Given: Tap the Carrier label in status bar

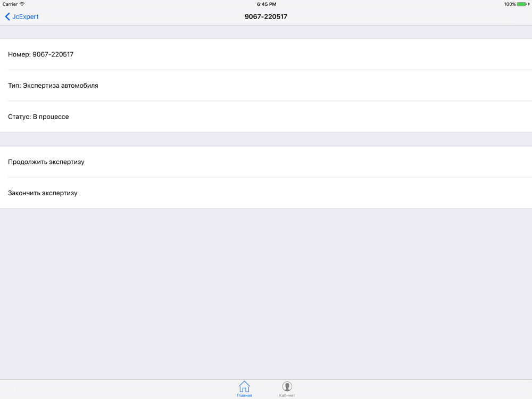Looking at the screenshot, I should 10,4.
